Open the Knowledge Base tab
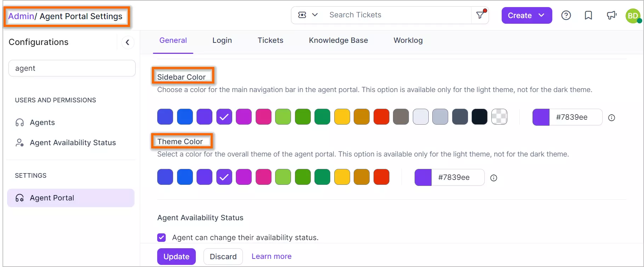Image resolution: width=644 pixels, height=267 pixels. pyautogui.click(x=338, y=40)
